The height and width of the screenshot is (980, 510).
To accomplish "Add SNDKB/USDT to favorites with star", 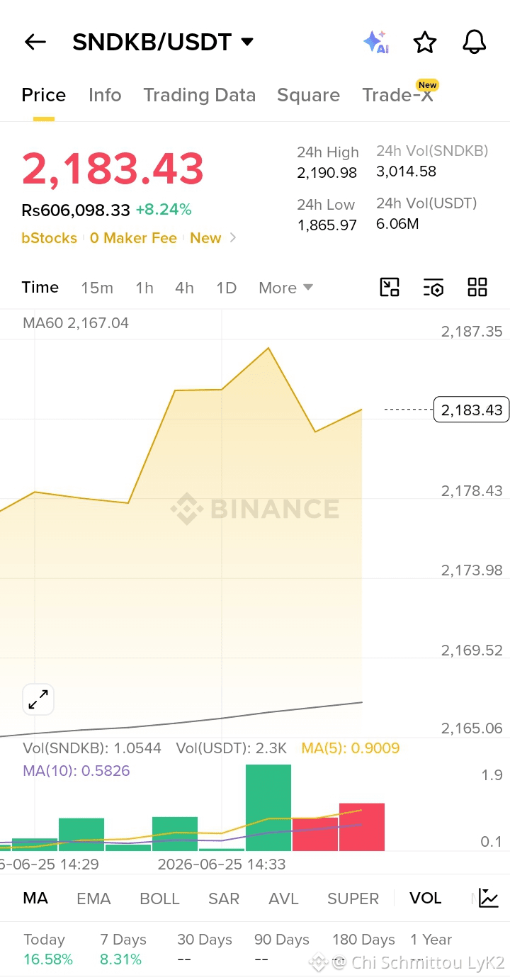I will [425, 43].
